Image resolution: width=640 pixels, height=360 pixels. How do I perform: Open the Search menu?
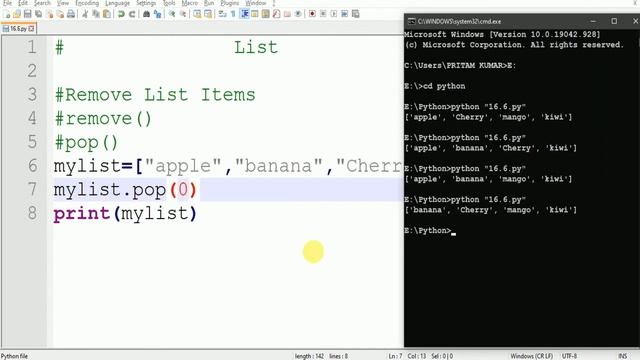coord(42,3)
